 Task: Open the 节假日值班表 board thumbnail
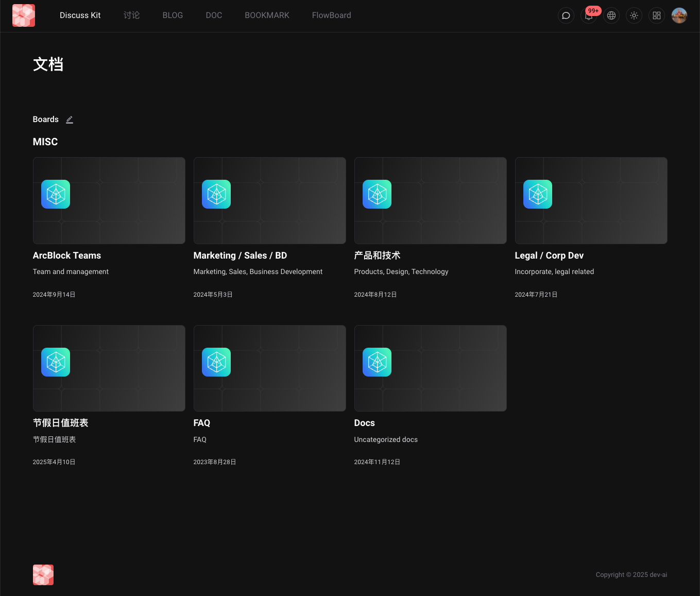click(x=109, y=368)
